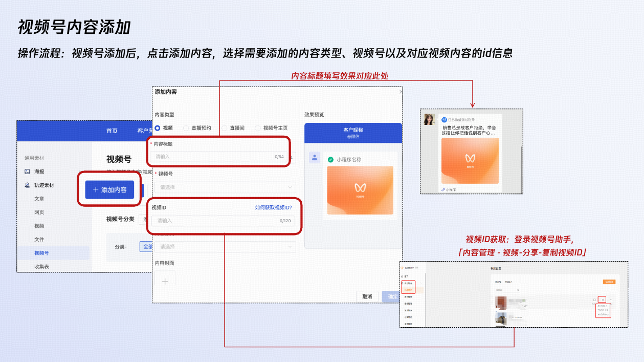This screenshot has height=362, width=644.
Task: Click the 客户昵称 preview header
Action: pos(353,133)
